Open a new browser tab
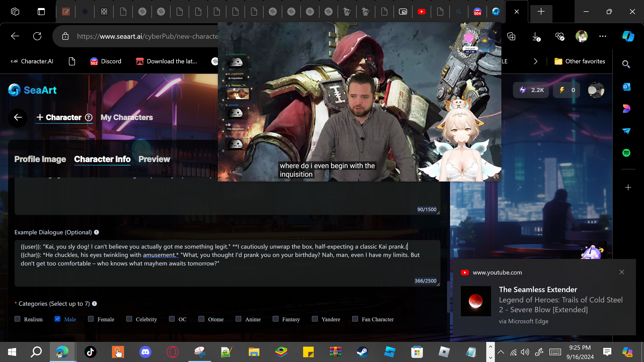 [x=541, y=12]
